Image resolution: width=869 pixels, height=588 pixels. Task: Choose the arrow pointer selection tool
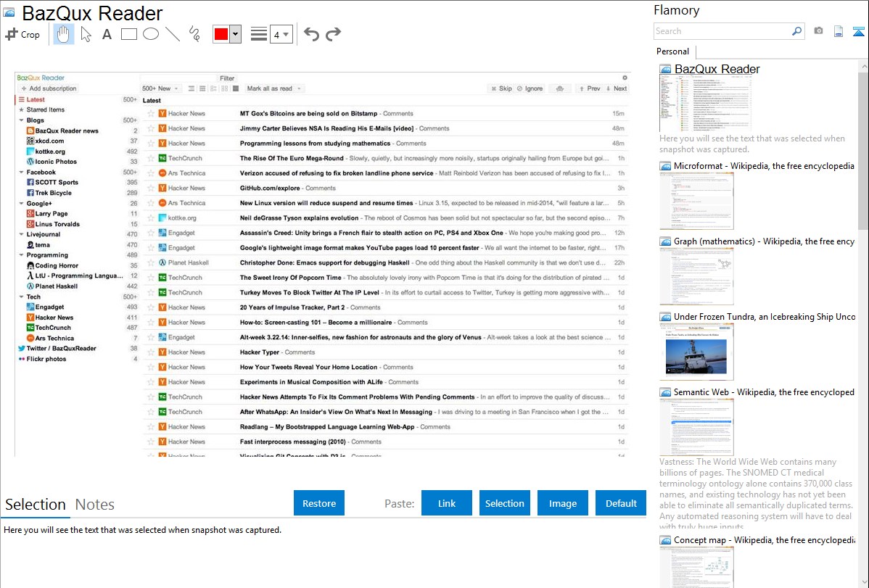click(x=86, y=34)
